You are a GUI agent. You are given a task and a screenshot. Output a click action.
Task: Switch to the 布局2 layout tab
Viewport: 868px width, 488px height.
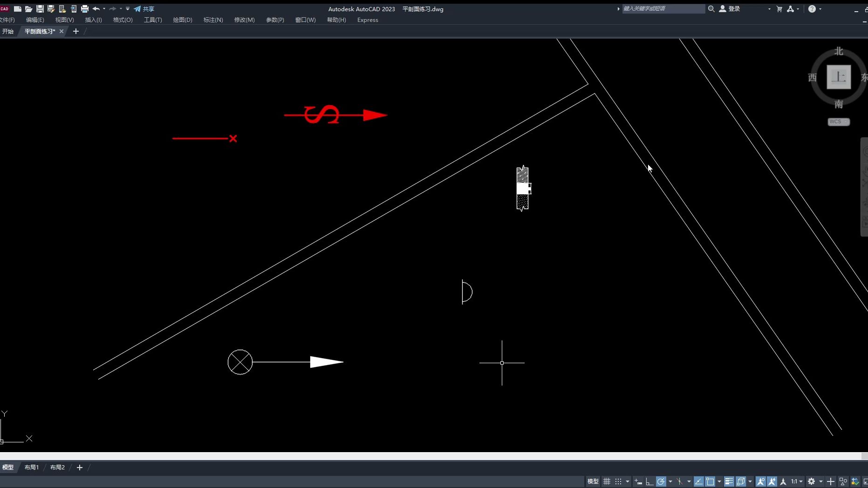click(57, 467)
